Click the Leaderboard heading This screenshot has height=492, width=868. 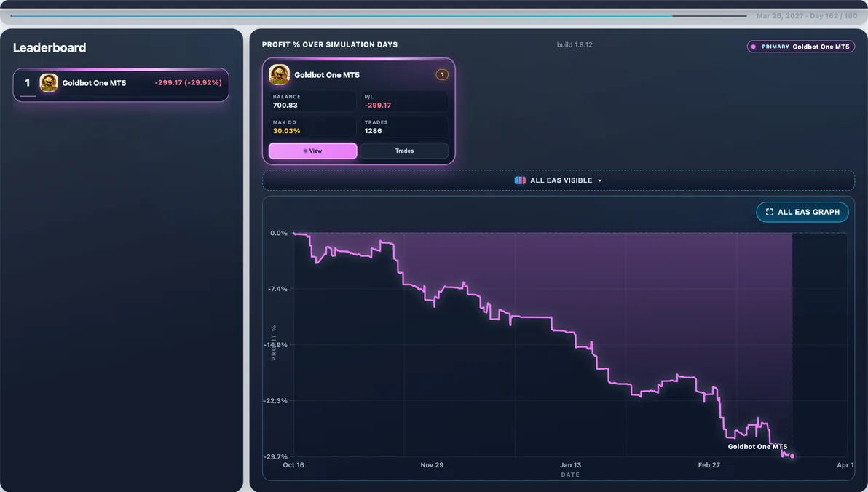(x=50, y=47)
